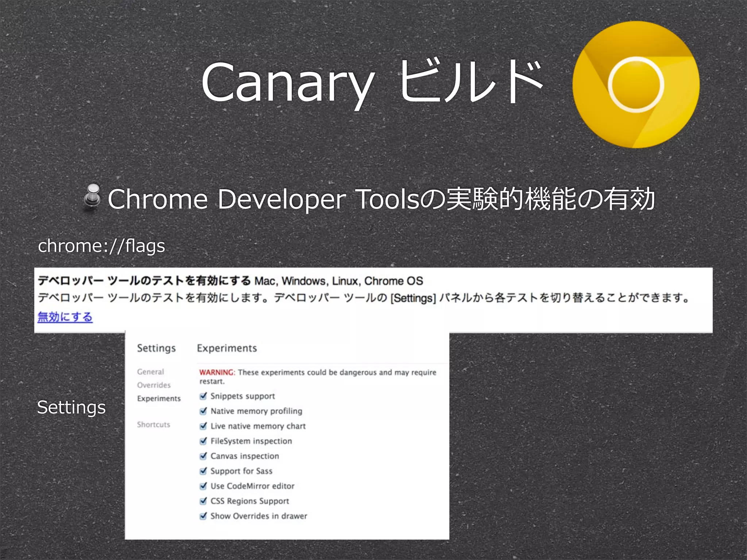This screenshot has width=747, height=560.
Task: Click the red WARNING text
Action: pyautogui.click(x=217, y=372)
